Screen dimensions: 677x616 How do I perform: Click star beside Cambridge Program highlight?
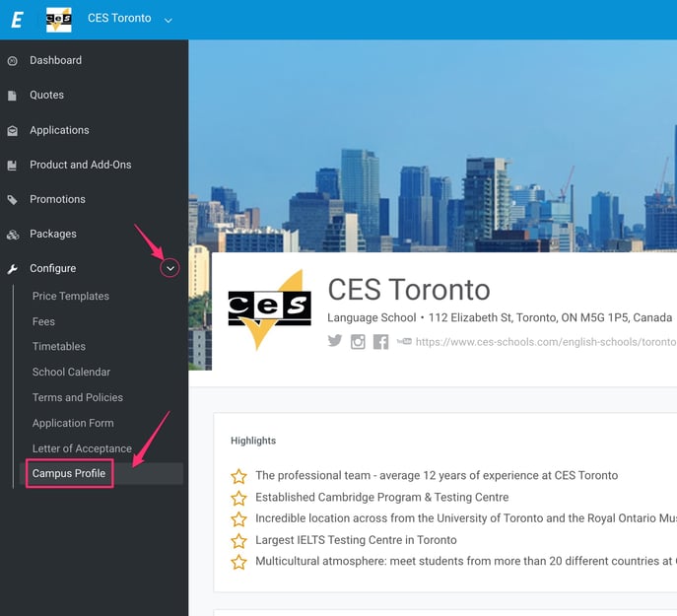pos(238,498)
